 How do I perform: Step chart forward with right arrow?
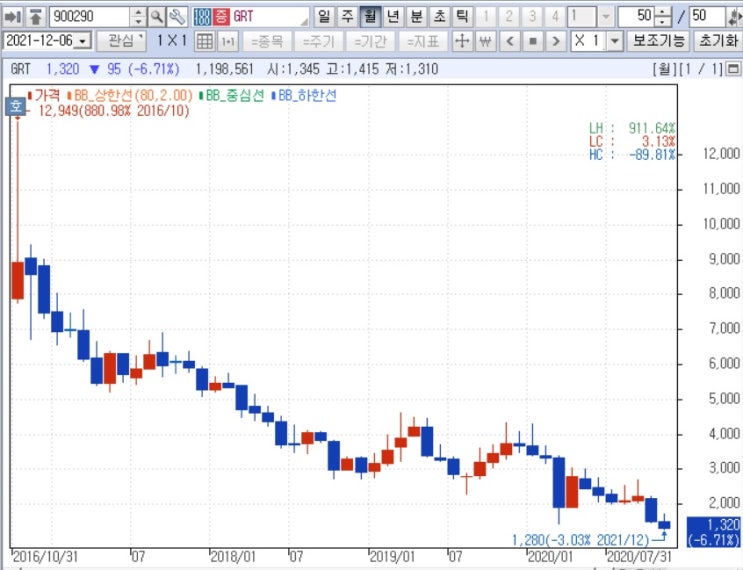556,42
